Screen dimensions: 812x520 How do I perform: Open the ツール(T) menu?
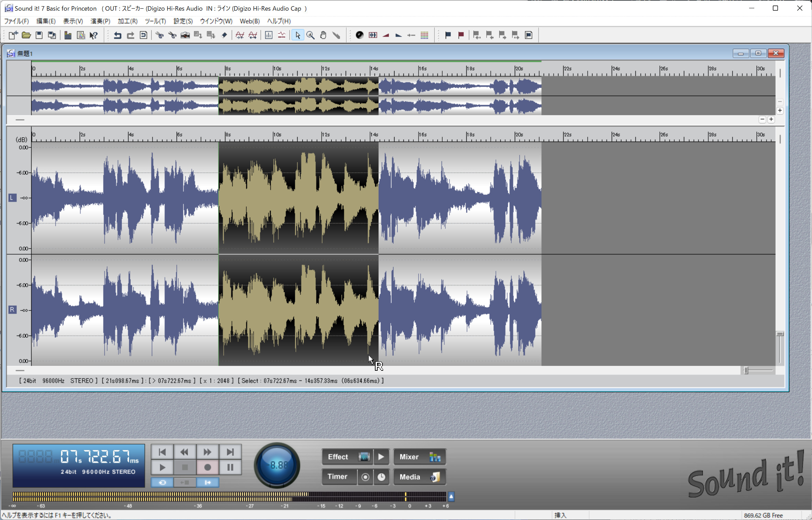pyautogui.click(x=155, y=21)
